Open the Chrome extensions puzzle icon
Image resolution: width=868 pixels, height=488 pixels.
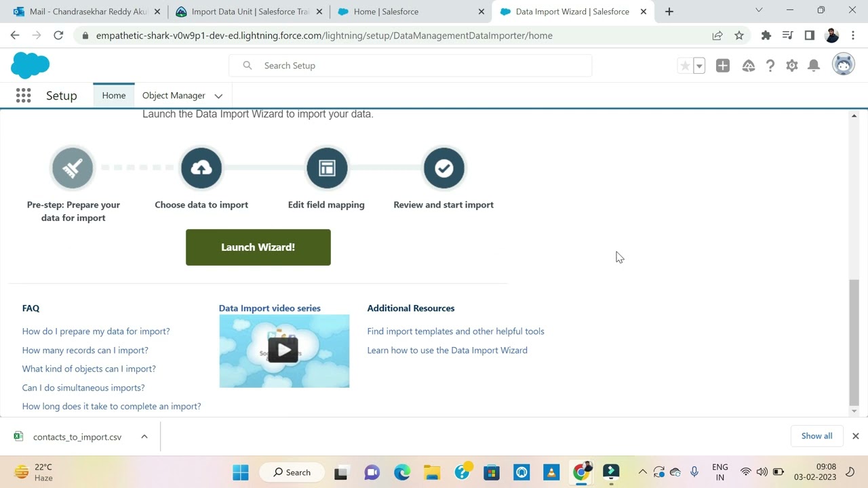click(766, 35)
